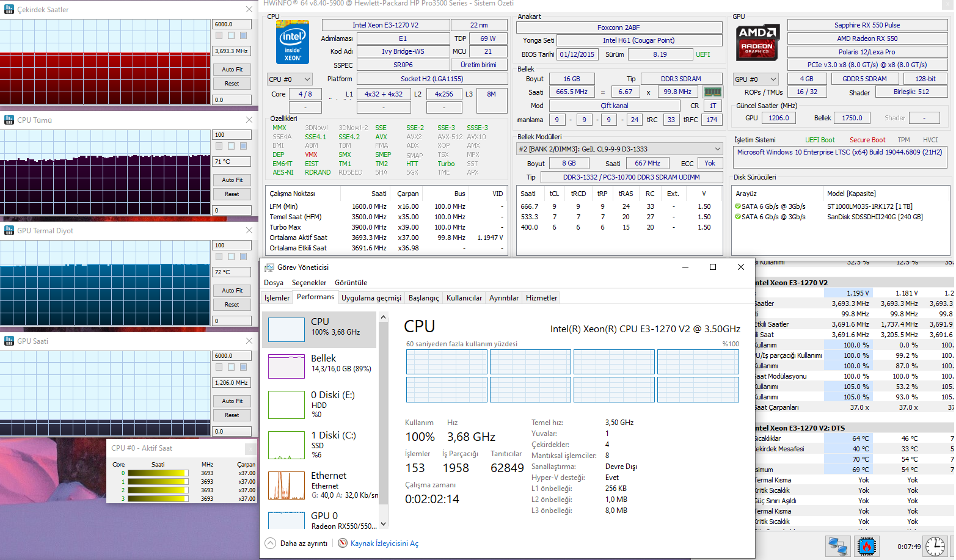The height and width of the screenshot is (560, 956).
Task: Minimize the Görev Yöneticisi window
Action: pyautogui.click(x=685, y=267)
